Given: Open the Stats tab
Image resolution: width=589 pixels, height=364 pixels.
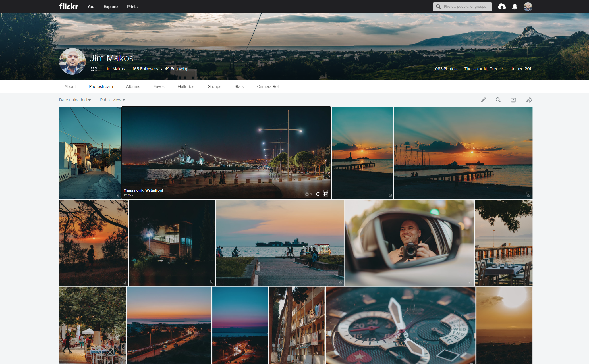Looking at the screenshot, I should click(x=239, y=86).
